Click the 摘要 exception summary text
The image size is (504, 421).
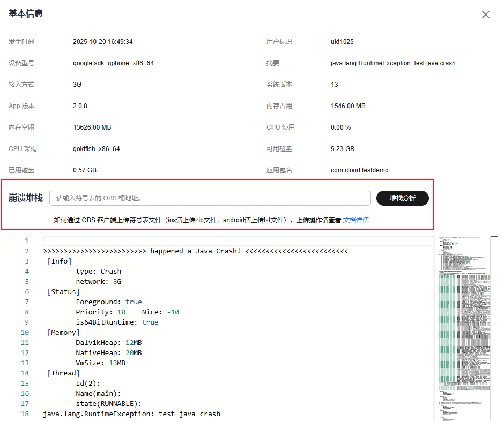(x=392, y=63)
